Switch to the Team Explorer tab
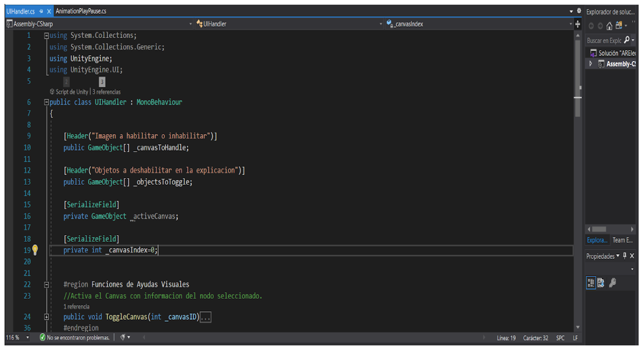 pyautogui.click(x=622, y=240)
